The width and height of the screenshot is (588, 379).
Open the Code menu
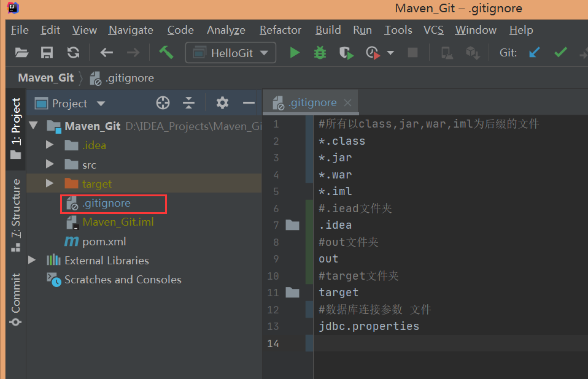(180, 30)
